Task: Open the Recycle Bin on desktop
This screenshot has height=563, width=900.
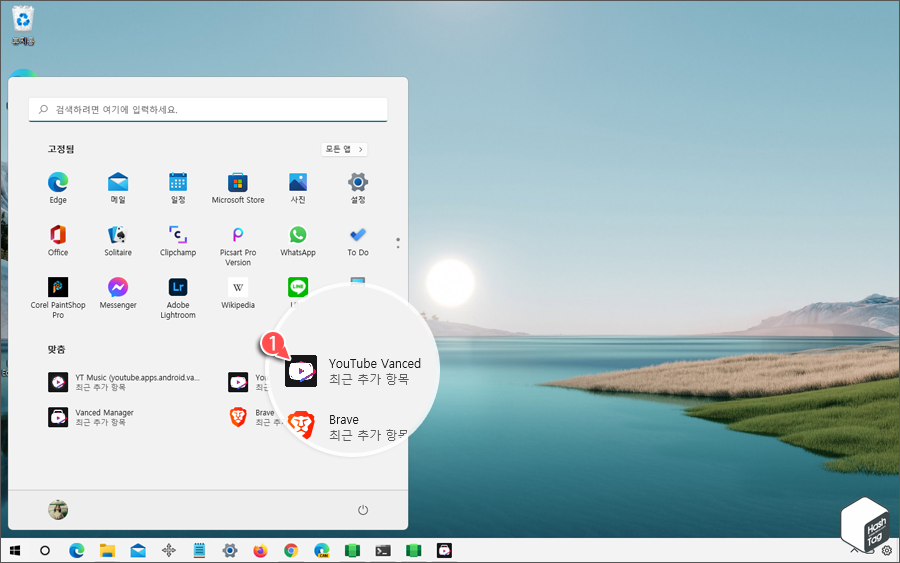Action: point(23,25)
